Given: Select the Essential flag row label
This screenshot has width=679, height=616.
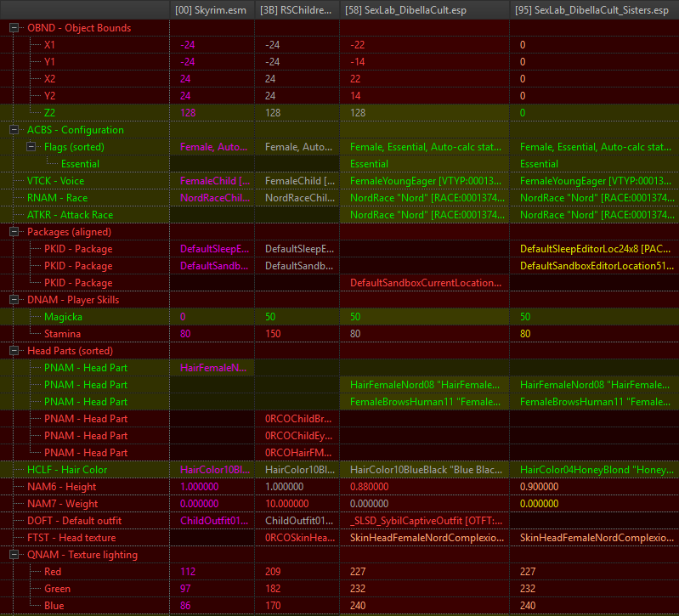Looking at the screenshot, I should coord(80,164).
